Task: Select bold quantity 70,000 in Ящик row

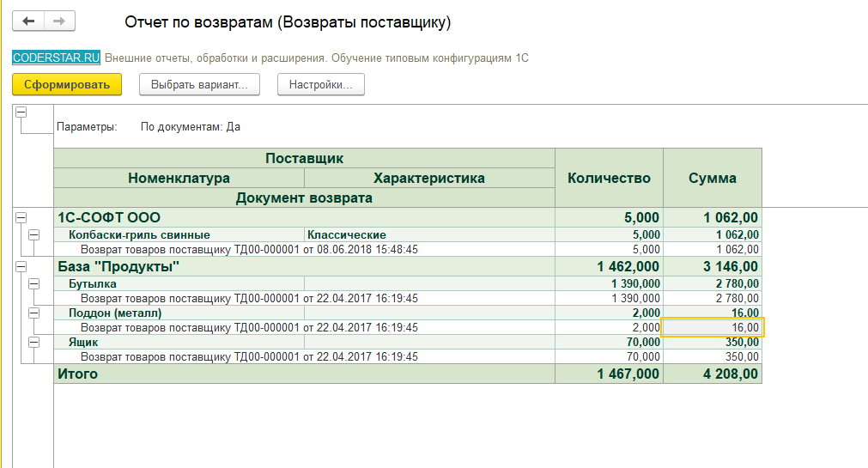Action: tap(609, 343)
